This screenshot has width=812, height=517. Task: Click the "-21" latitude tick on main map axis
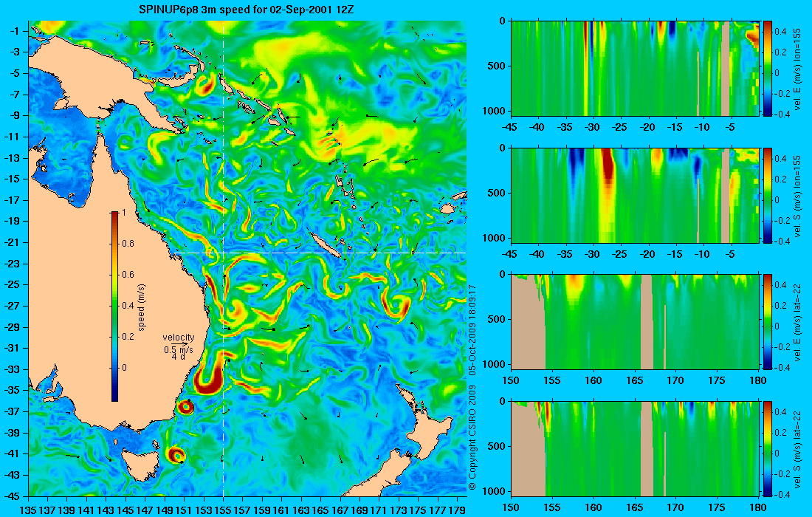point(12,242)
